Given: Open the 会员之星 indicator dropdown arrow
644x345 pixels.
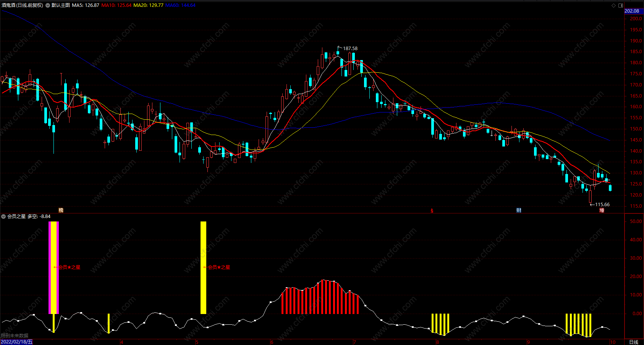Looking at the screenshot, I should click(x=3, y=216).
